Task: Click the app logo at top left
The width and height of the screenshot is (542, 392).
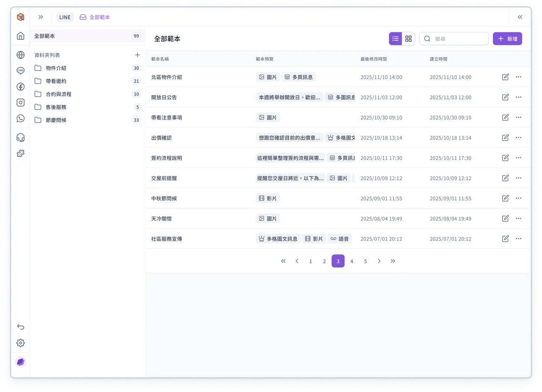Action: [x=20, y=17]
